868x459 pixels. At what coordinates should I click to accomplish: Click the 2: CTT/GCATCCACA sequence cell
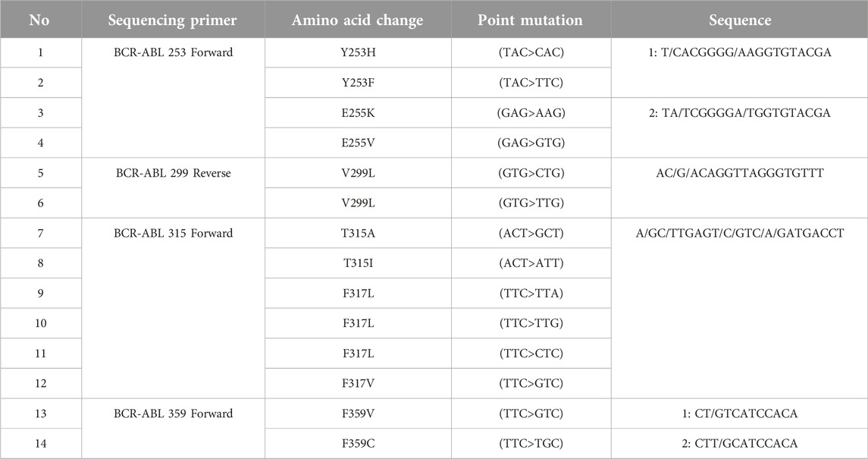(x=740, y=444)
